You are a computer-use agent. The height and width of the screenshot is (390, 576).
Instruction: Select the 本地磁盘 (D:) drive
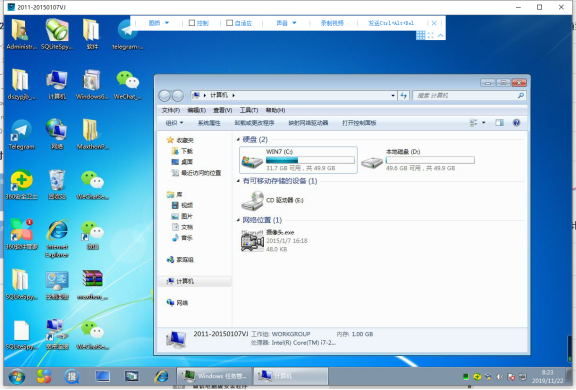(418, 160)
